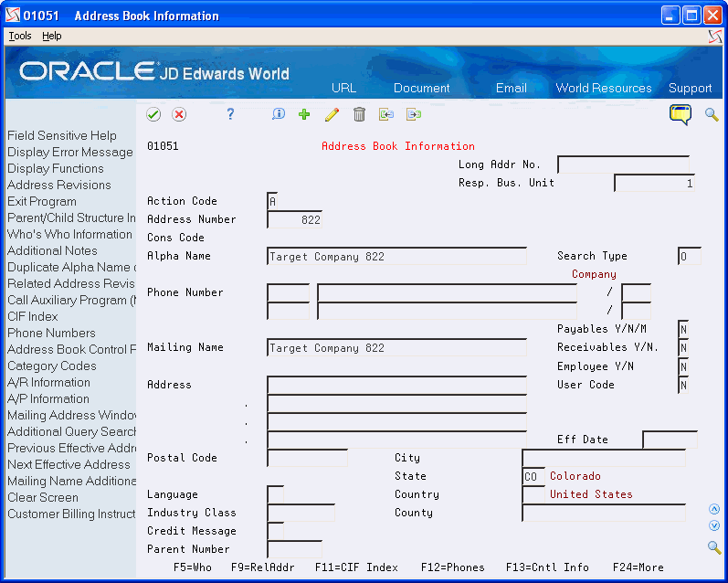
Task: Click the F13=Cntl Info function key label
Action: pos(547,567)
